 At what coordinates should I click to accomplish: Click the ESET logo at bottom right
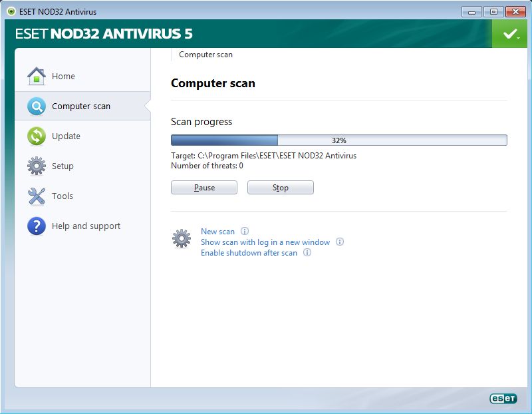(503, 399)
